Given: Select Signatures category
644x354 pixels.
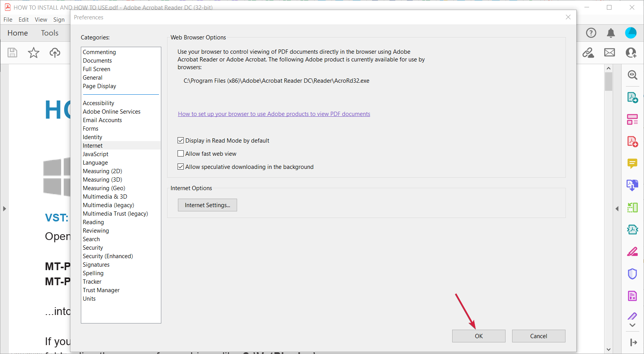Looking at the screenshot, I should (96, 265).
